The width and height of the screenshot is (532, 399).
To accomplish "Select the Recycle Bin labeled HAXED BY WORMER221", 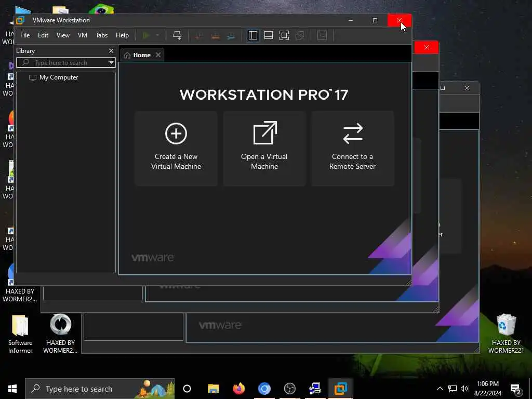I will pos(506,334).
